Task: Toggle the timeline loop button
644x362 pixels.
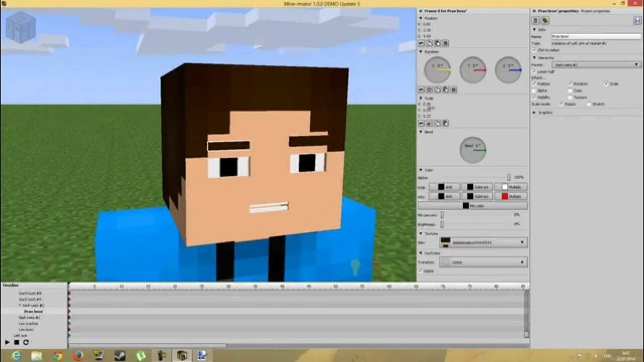Action: (26, 342)
